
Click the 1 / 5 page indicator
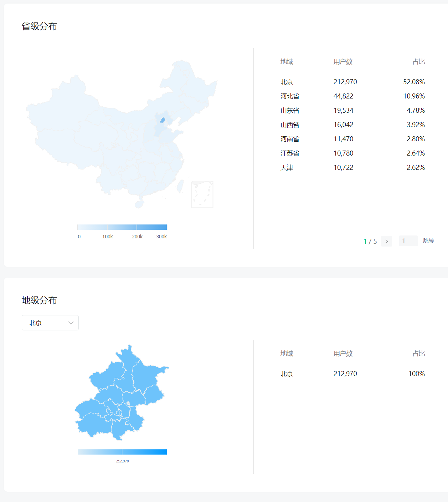pyautogui.click(x=370, y=241)
